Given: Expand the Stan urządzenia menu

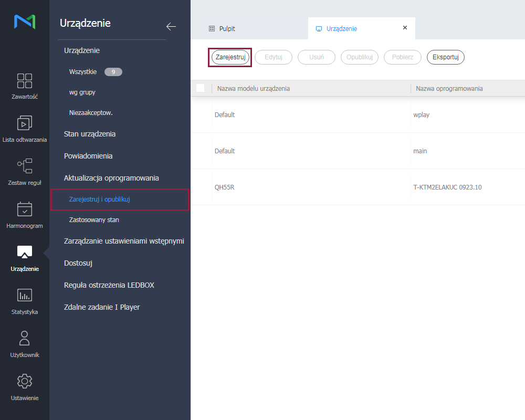Looking at the screenshot, I should 90,134.
